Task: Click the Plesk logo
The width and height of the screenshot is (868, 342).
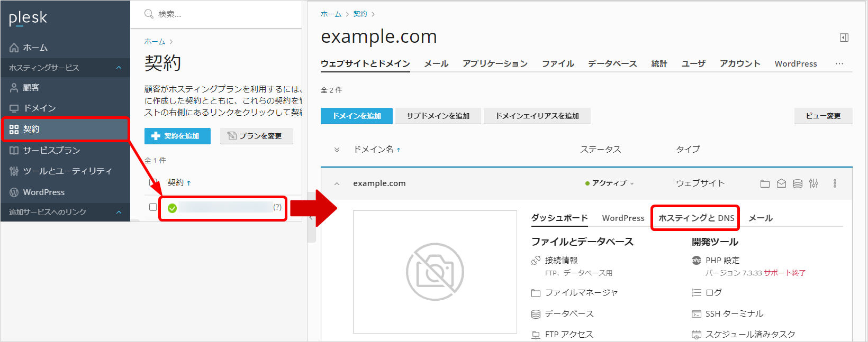Action: 28,19
